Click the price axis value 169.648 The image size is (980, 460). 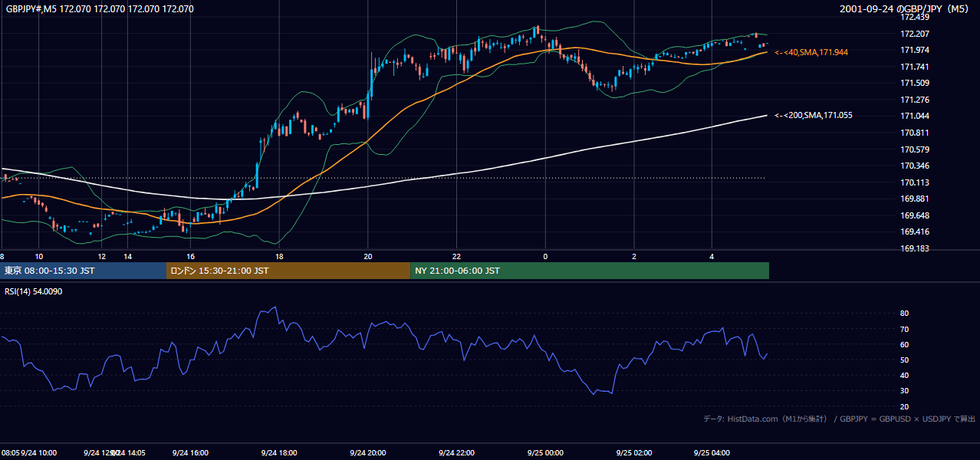(x=915, y=215)
